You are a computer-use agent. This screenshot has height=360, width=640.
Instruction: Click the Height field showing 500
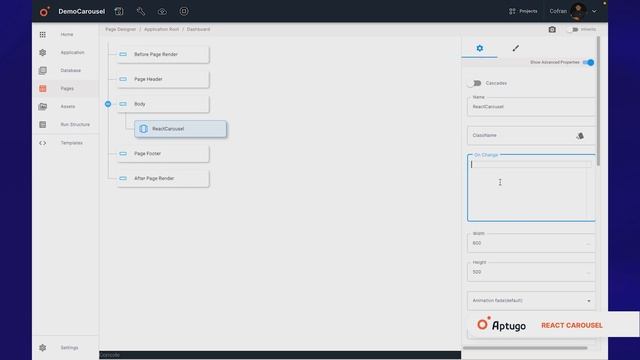click(x=531, y=272)
